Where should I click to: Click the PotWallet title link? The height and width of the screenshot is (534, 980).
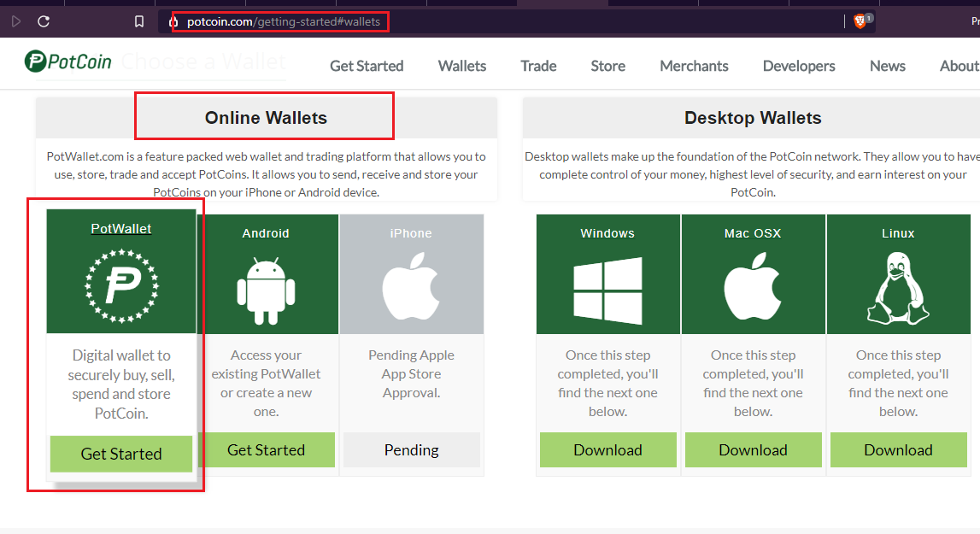tap(121, 229)
